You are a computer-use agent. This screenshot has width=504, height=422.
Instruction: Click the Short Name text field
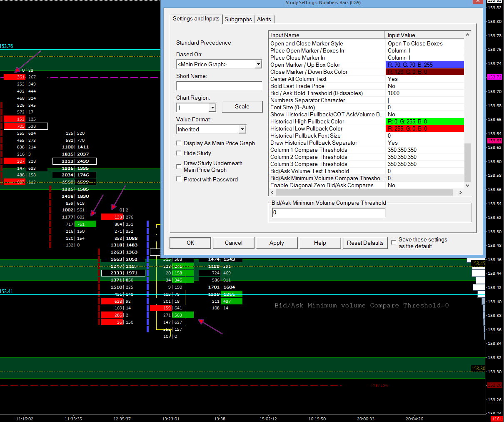(x=219, y=85)
